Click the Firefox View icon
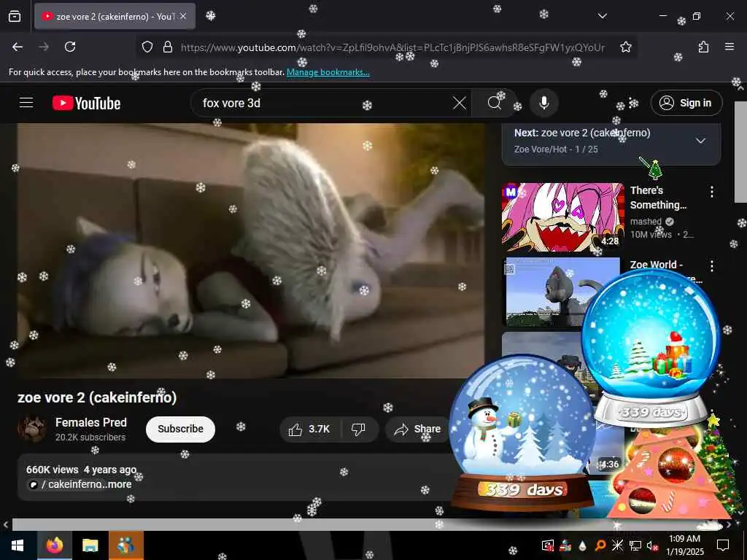The image size is (747, 560). coord(15,16)
